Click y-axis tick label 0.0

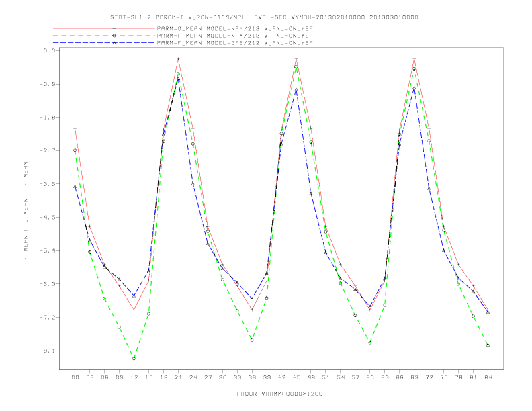49,50
